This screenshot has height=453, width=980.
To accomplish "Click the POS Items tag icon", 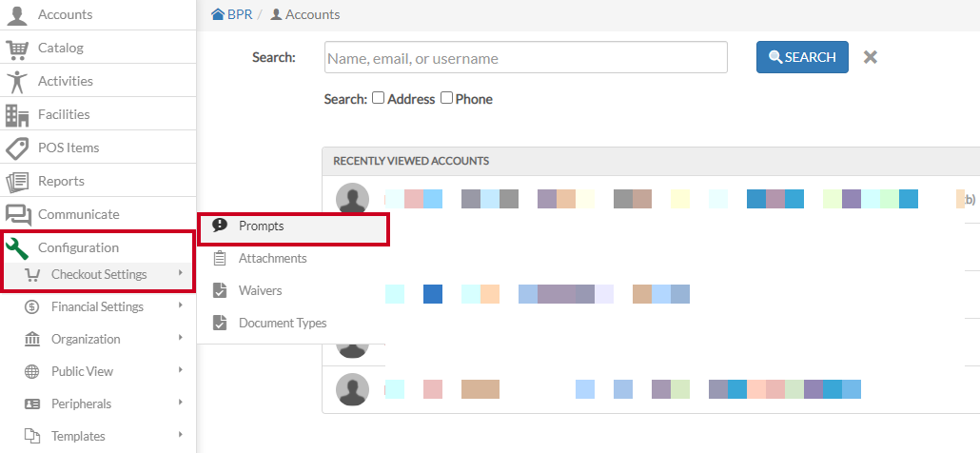I will click(x=17, y=148).
